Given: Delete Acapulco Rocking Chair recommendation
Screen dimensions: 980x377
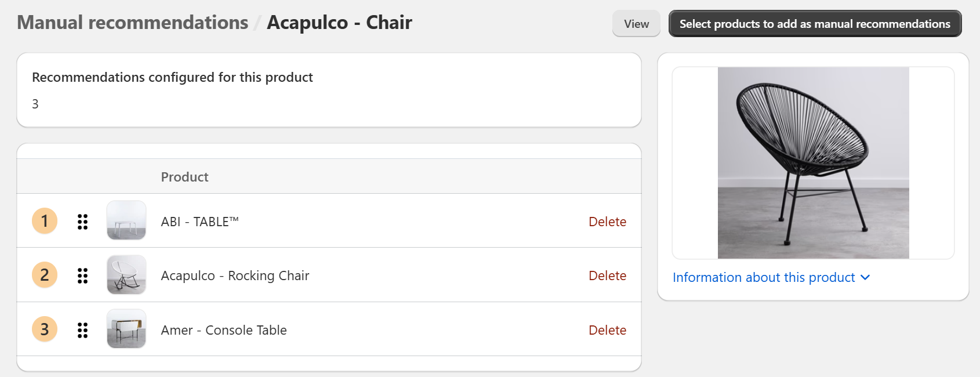Looking at the screenshot, I should click(x=607, y=275).
